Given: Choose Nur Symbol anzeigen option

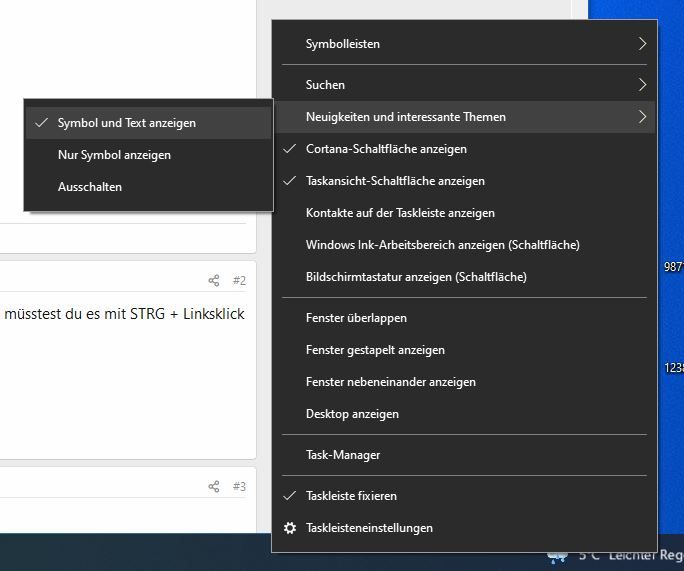Looking at the screenshot, I should (149, 155).
